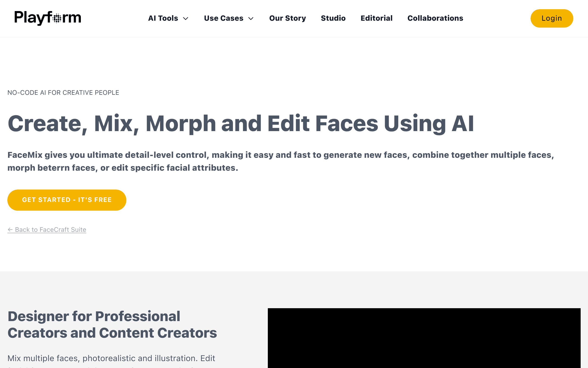Go to Our Story page

click(x=287, y=18)
